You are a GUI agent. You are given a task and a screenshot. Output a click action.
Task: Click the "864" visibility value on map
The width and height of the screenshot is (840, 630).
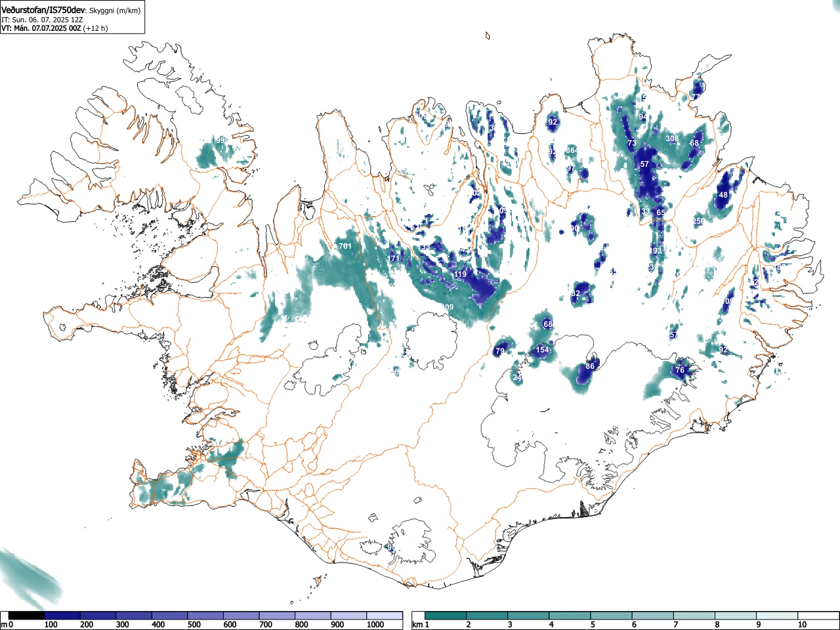[x=572, y=150]
